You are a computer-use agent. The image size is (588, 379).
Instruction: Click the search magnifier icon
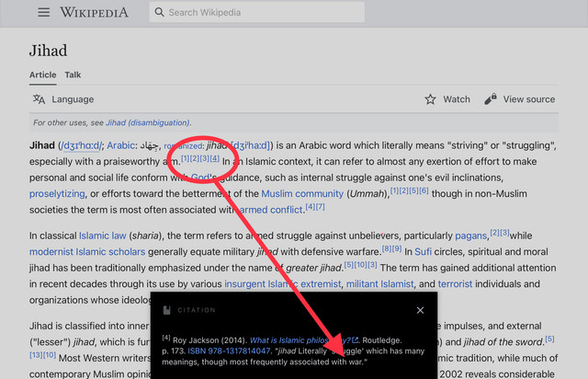[x=159, y=12]
